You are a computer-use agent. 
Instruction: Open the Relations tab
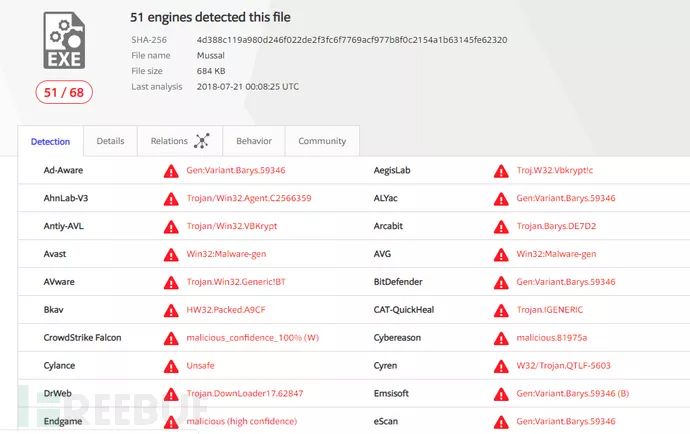(169, 141)
